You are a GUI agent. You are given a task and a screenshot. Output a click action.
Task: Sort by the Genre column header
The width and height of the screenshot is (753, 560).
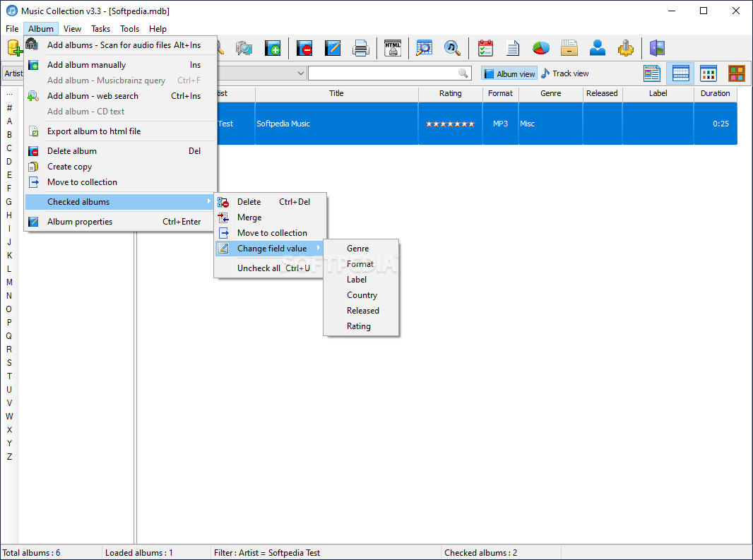[x=551, y=94]
